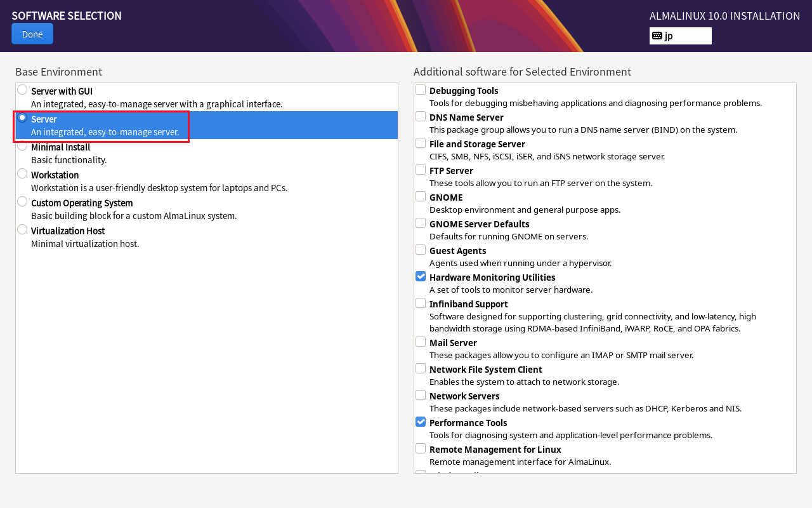Click 'Minimal virtualization host.' description
The height and width of the screenshot is (508, 812).
[85, 244]
